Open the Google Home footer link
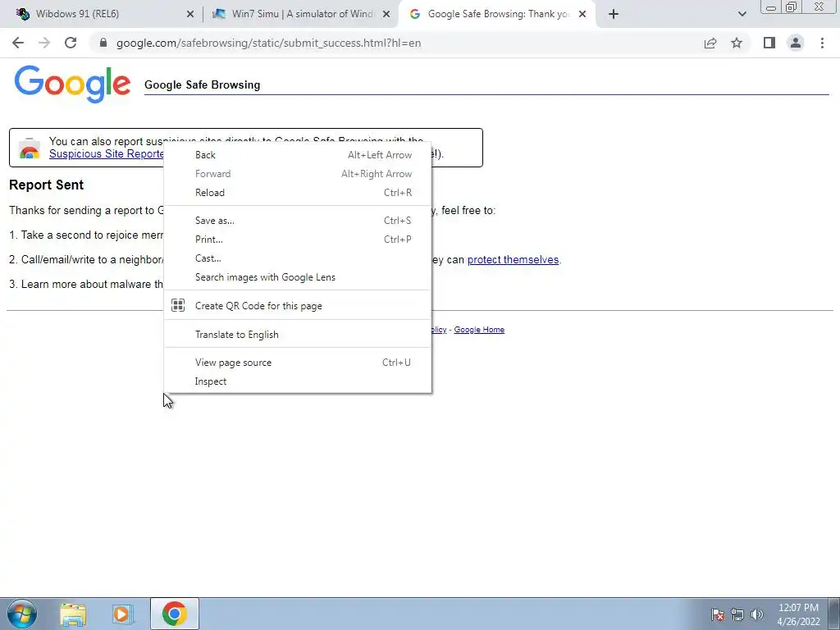This screenshot has width=840, height=630. 479,330
